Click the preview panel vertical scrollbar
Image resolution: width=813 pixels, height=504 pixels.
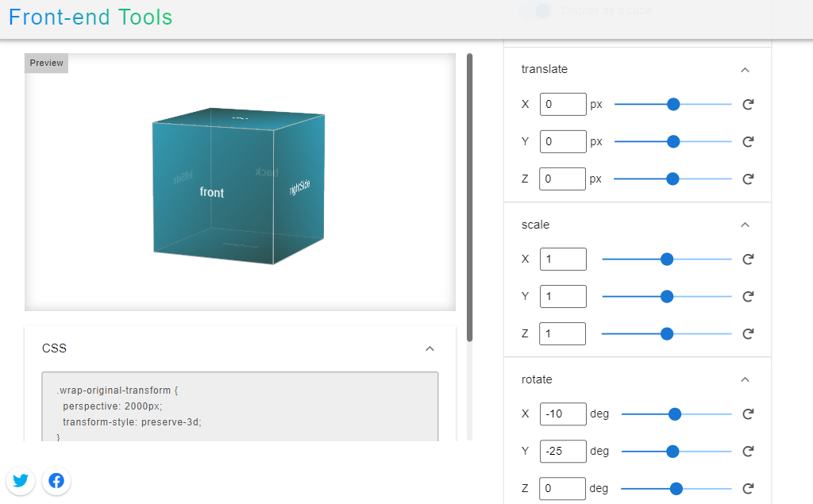tap(470, 198)
